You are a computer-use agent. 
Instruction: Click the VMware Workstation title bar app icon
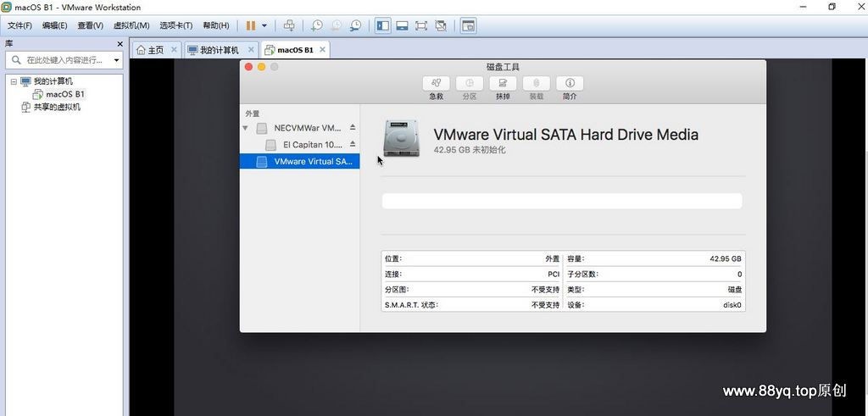tap(7, 7)
